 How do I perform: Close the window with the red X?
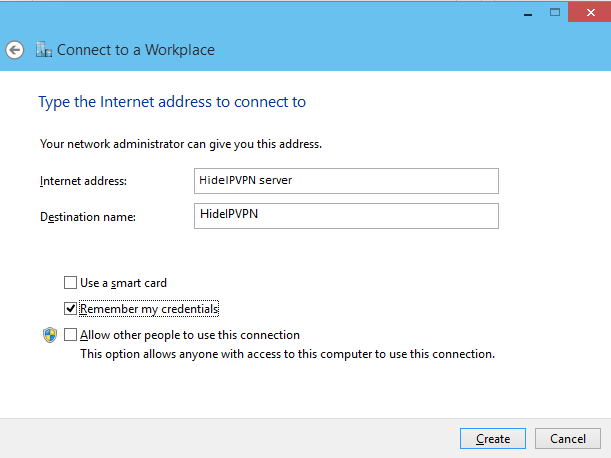click(x=590, y=12)
